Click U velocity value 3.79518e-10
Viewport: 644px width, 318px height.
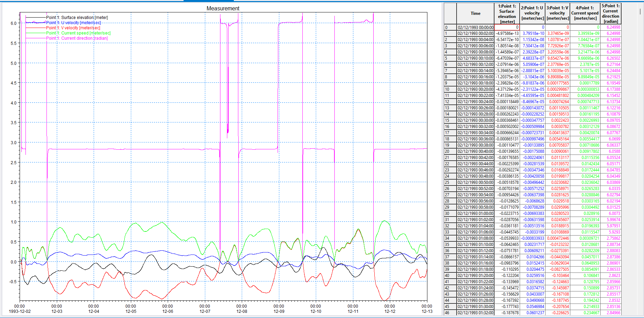(x=533, y=33)
